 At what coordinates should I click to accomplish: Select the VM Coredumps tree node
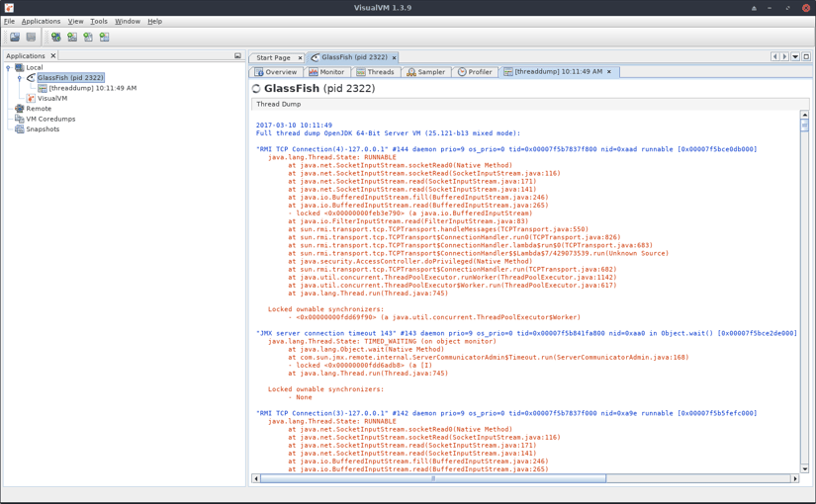[x=50, y=119]
